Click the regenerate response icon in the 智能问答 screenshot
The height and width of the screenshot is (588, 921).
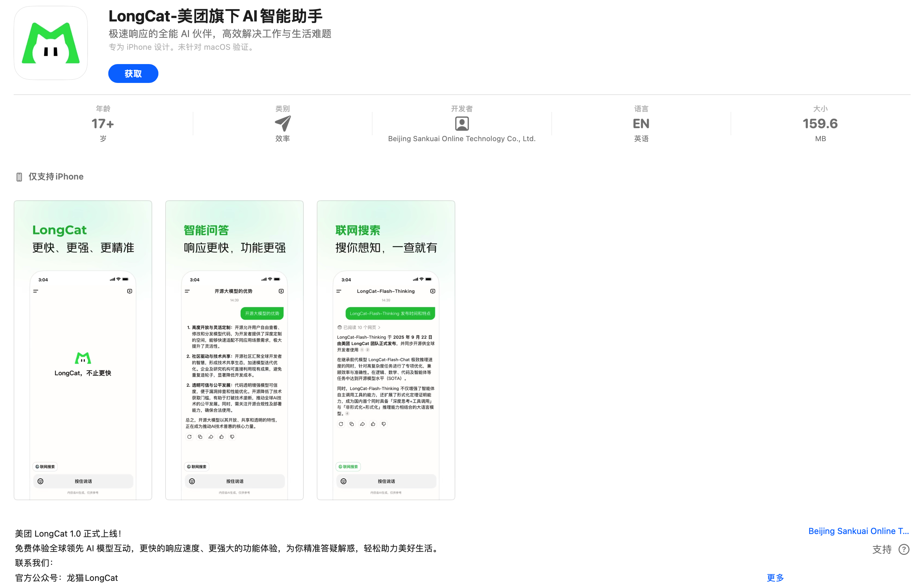coord(189,436)
